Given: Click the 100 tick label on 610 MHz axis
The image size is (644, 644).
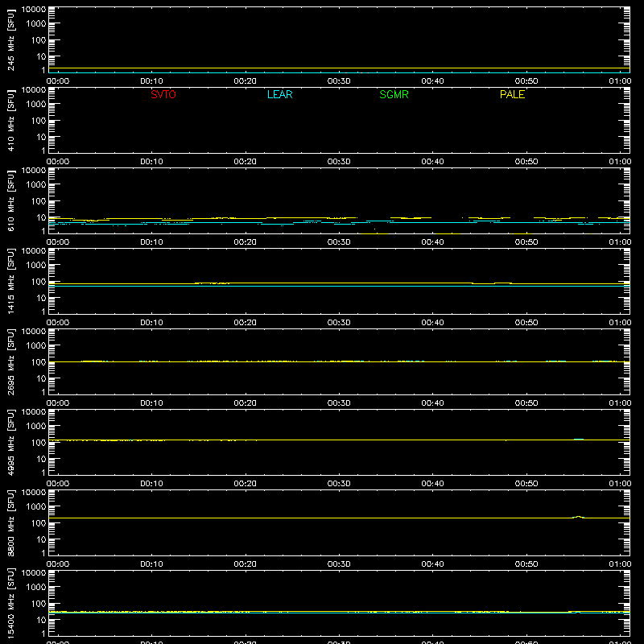Looking at the screenshot, I should [39, 201].
